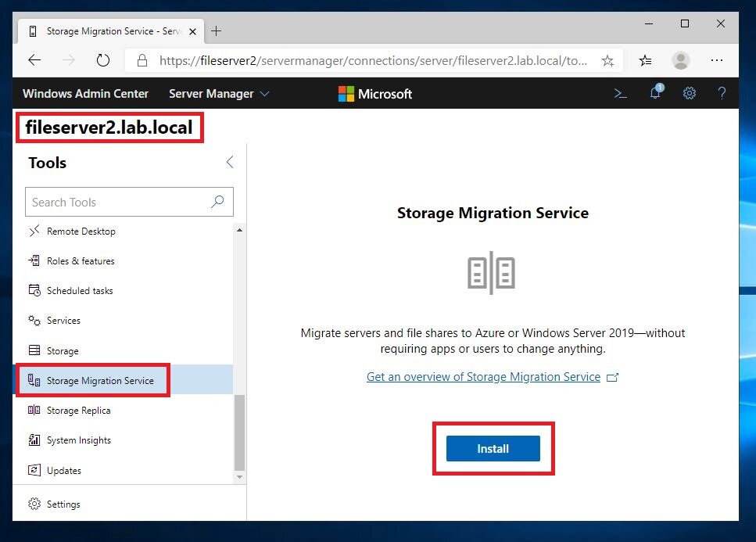Open the browser profile avatar
Viewport: 756px width, 542px height.
tap(681, 60)
